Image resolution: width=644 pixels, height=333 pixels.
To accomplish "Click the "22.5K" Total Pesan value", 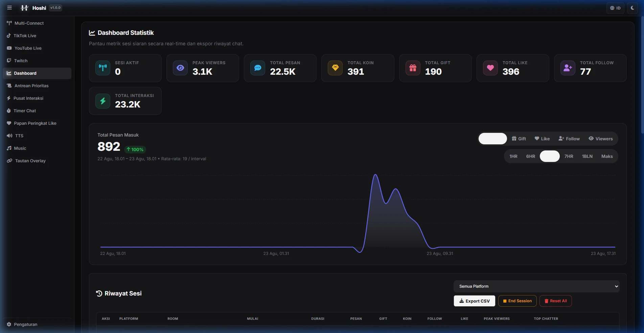I will [283, 72].
